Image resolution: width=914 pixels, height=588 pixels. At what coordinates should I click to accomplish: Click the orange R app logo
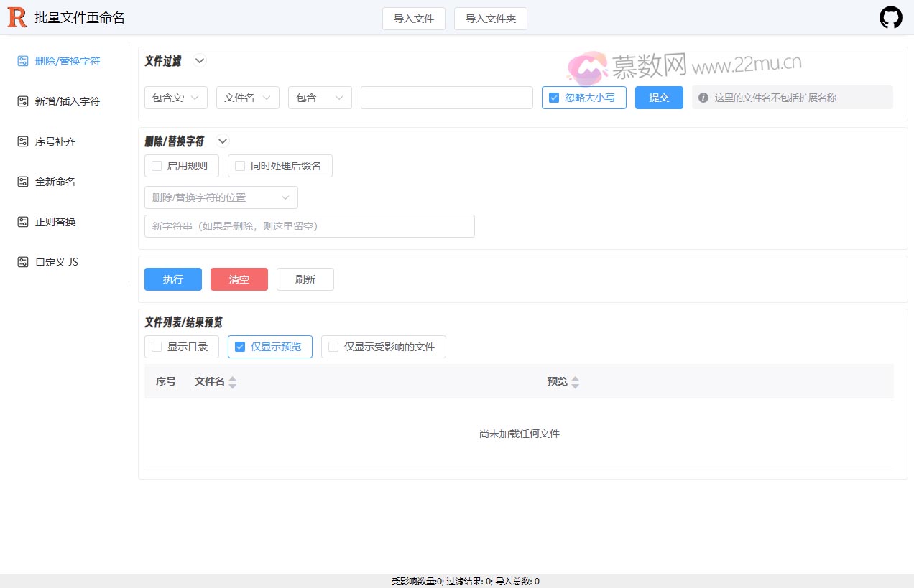pyautogui.click(x=17, y=18)
